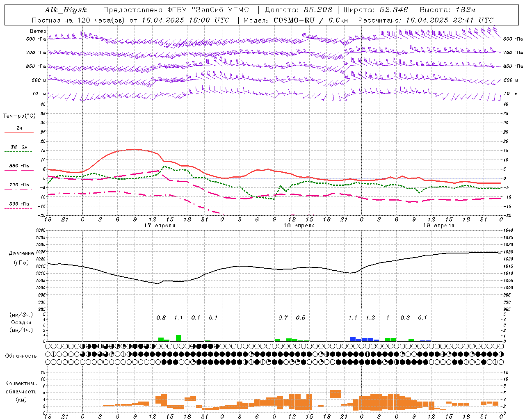525x420 pixels.
Task: Click the 'Ветер' wind panel label
Action: click(38, 31)
